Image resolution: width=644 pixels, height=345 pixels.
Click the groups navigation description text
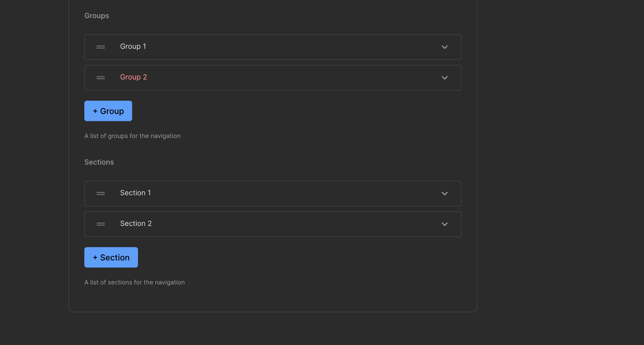click(x=132, y=136)
